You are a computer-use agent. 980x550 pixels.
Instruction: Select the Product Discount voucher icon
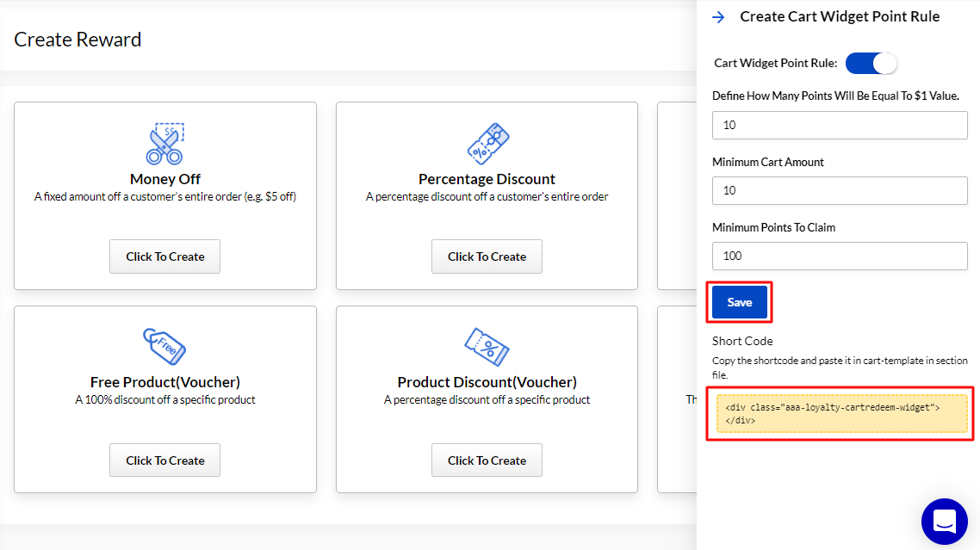point(487,347)
